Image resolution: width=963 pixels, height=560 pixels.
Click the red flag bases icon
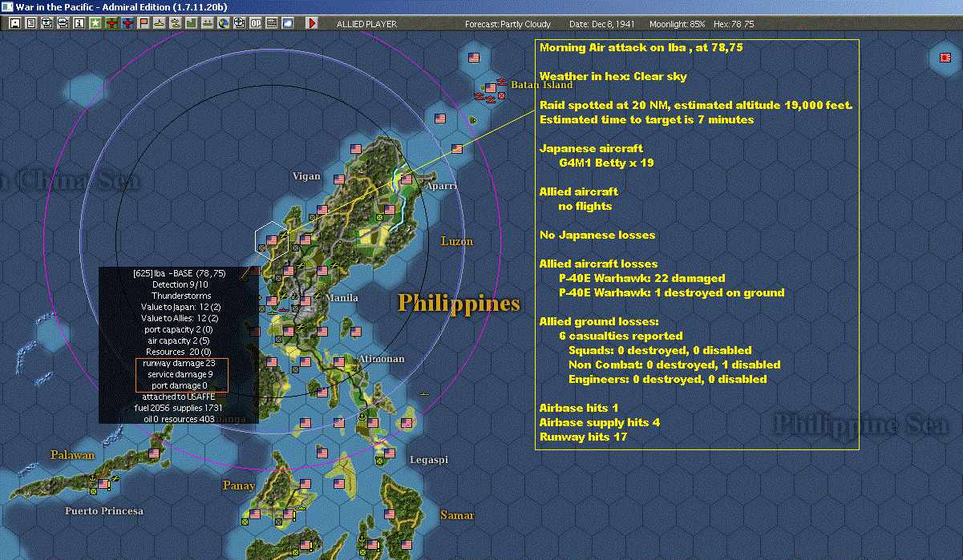pos(144,23)
